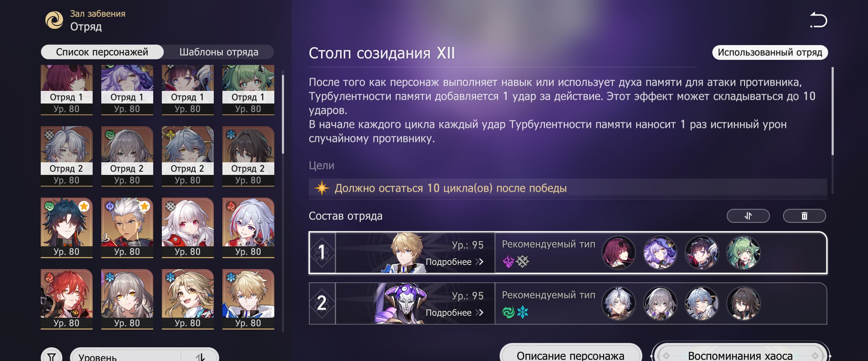The image size is (868, 361).
Task: Toggle the sort order arrows beside Уровень
Action: (x=200, y=357)
